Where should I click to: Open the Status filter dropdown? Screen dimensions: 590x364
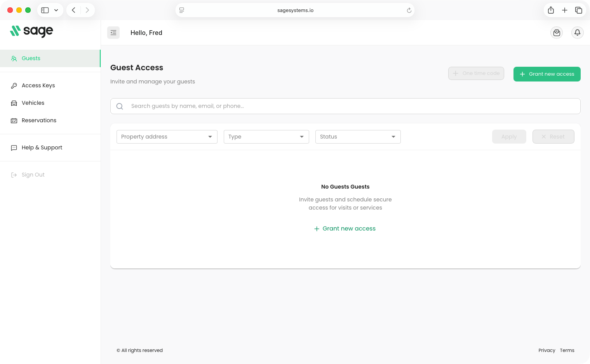point(358,137)
